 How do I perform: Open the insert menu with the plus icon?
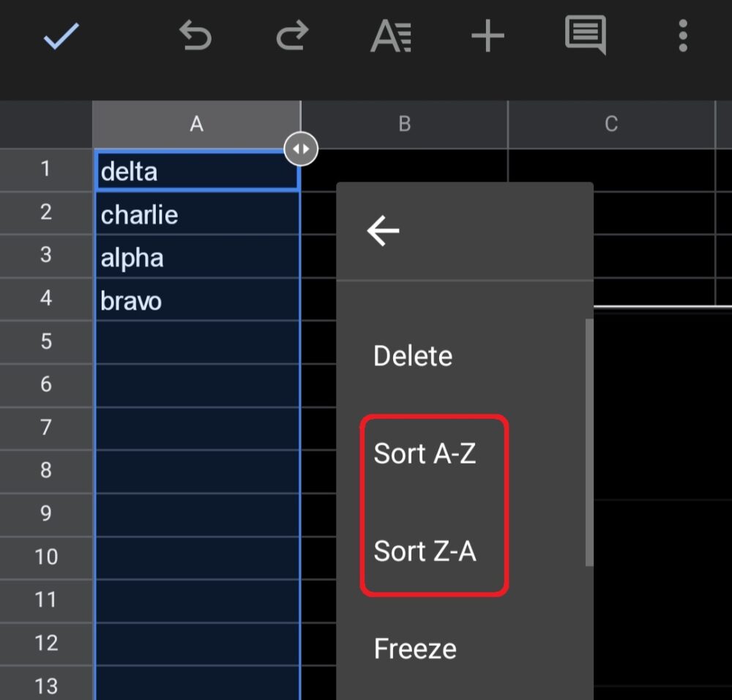488,37
